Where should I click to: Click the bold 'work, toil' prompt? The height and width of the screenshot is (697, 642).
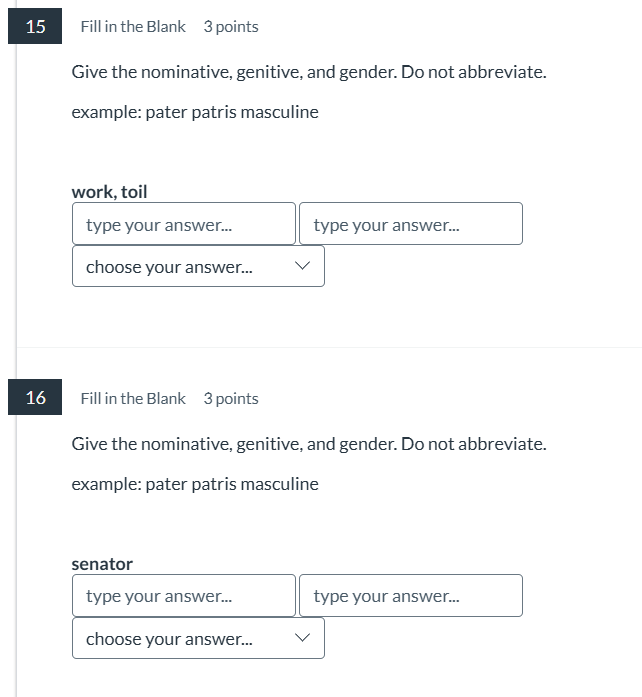tap(109, 192)
